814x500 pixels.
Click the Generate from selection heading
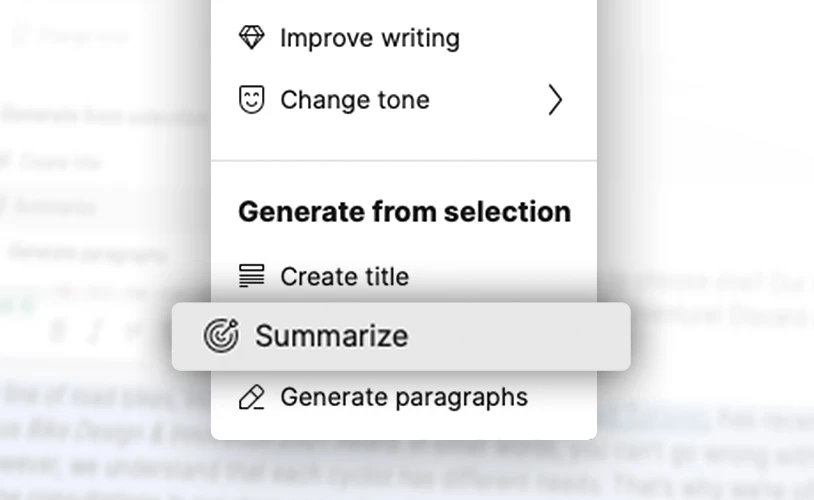[x=404, y=211]
